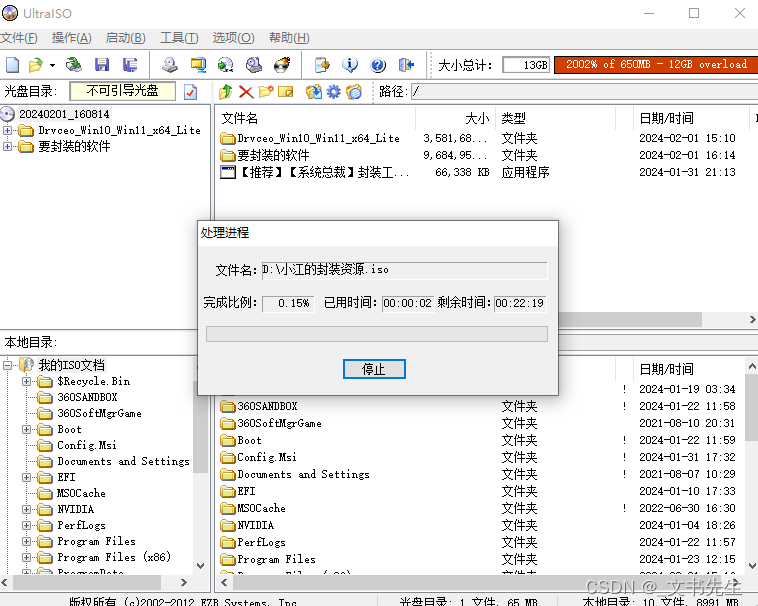Select Config.Msi in local file list

pos(259,457)
